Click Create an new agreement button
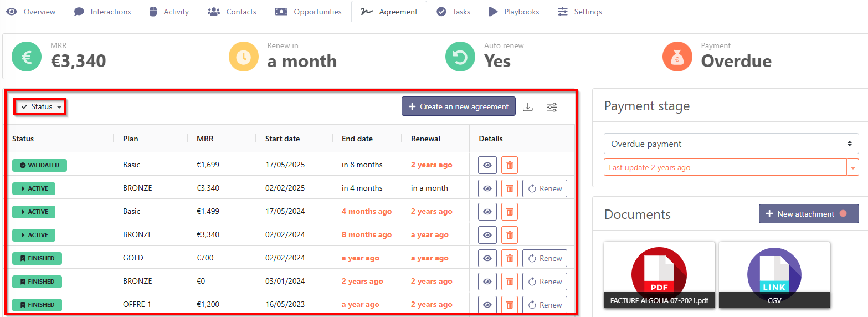 click(458, 106)
